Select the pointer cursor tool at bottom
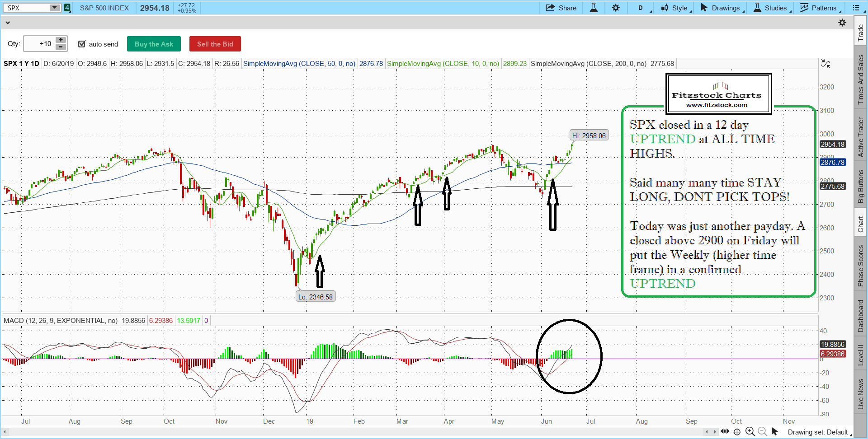 [x=774, y=432]
